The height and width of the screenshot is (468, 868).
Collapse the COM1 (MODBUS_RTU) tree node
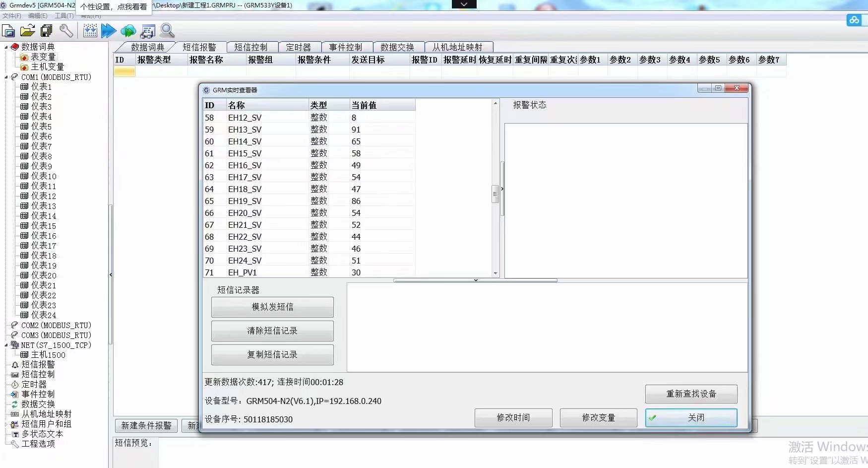(6, 77)
